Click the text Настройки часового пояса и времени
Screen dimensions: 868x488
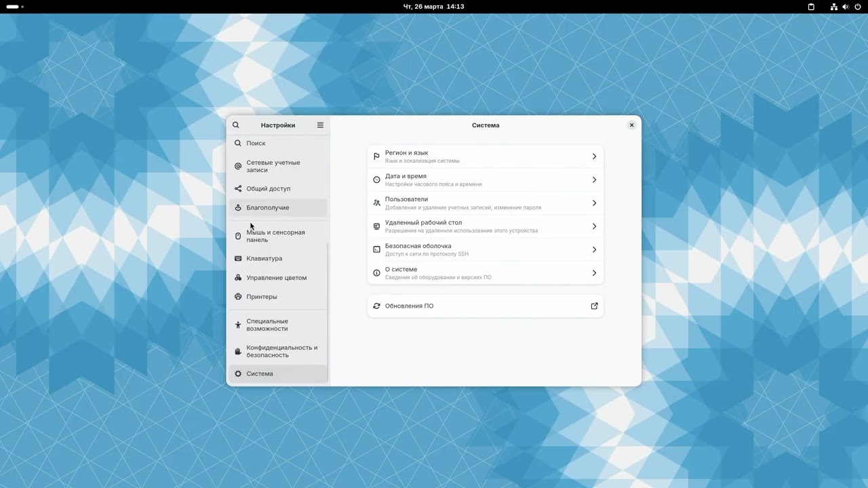tap(433, 184)
